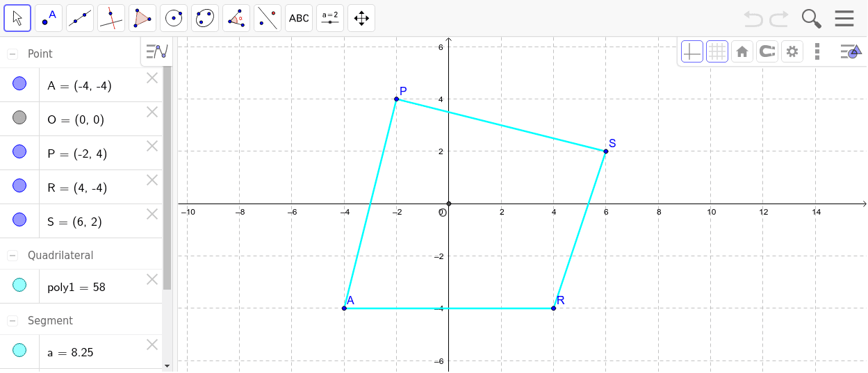Click the Undo arrow
Image resolution: width=868 pixels, height=373 pixels.
click(753, 18)
